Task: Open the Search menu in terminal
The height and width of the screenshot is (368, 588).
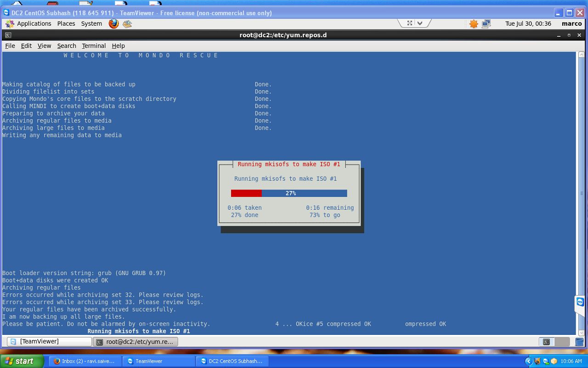Action: click(67, 46)
